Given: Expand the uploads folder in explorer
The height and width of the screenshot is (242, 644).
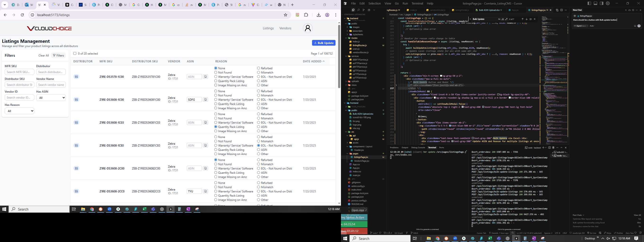Looking at the screenshot, I should [x=346, y=81].
